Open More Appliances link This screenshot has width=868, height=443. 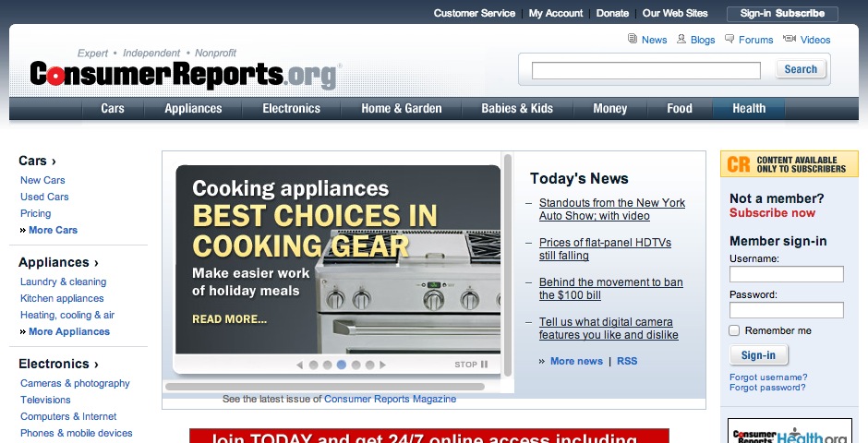pyautogui.click(x=69, y=332)
